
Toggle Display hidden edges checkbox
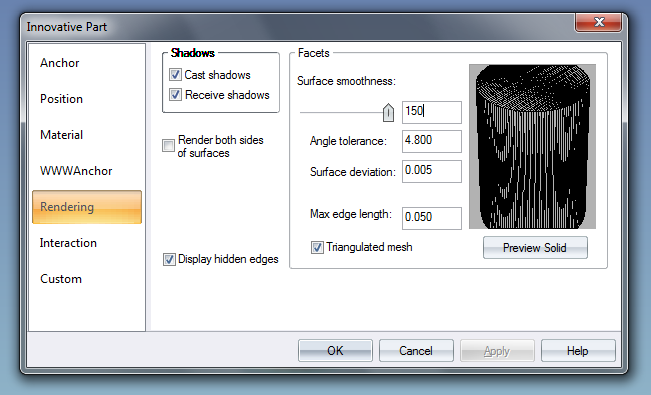pyautogui.click(x=169, y=260)
